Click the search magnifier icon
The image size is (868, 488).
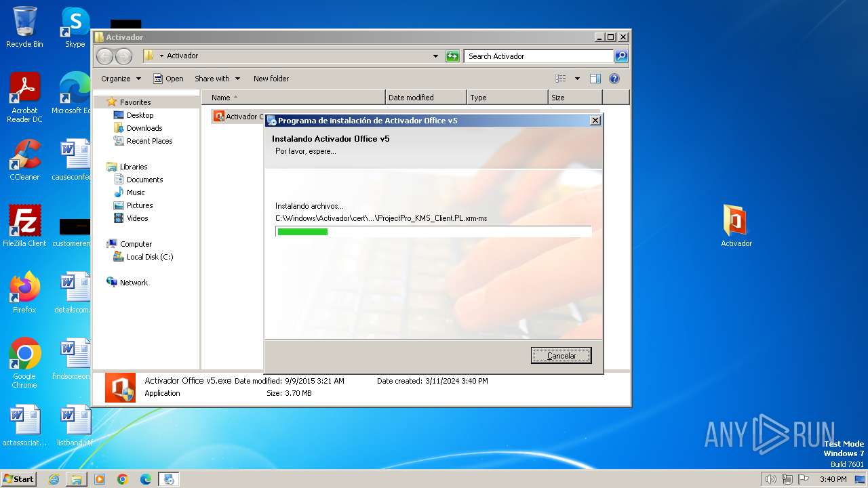point(621,56)
